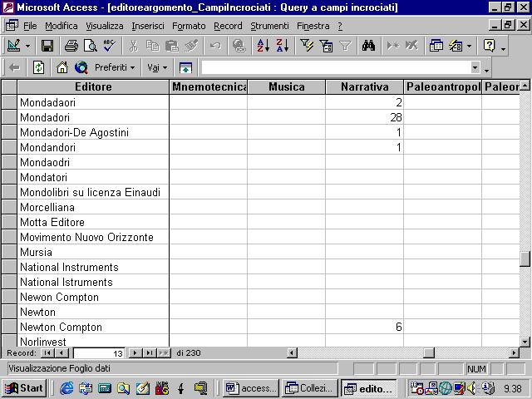Open the Preferiti dropdown
532x399 pixels.
pos(115,67)
